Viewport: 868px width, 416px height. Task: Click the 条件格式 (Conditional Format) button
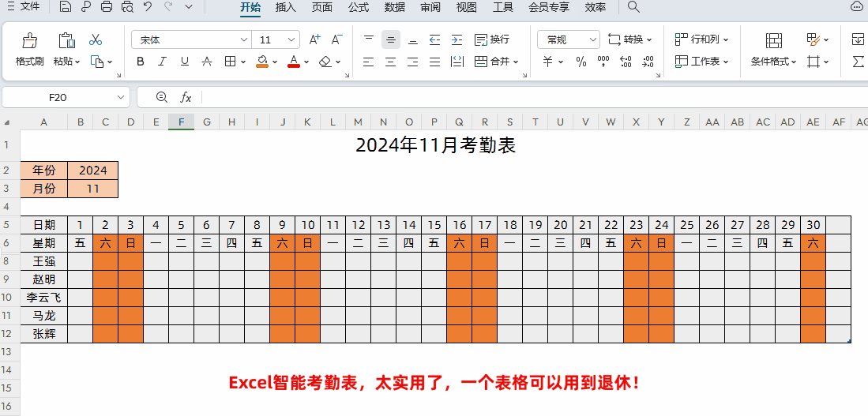[774, 62]
